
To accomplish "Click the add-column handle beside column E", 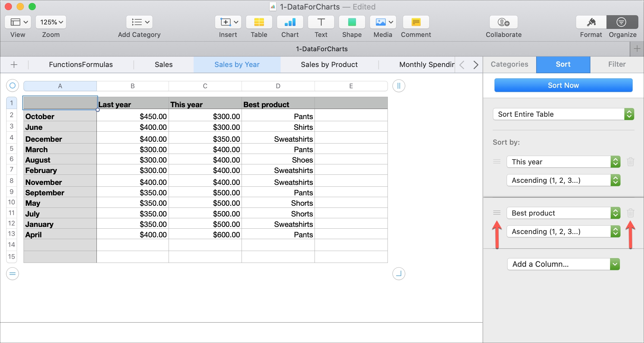I will click(399, 86).
